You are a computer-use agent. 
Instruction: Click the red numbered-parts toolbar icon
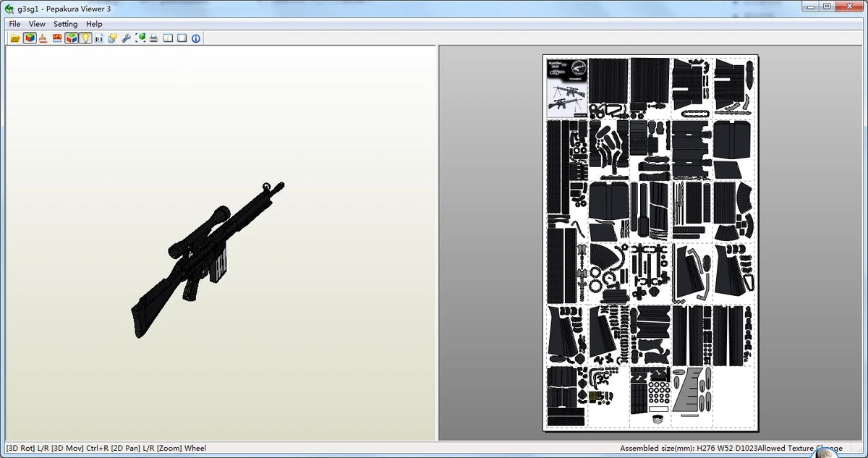57,38
